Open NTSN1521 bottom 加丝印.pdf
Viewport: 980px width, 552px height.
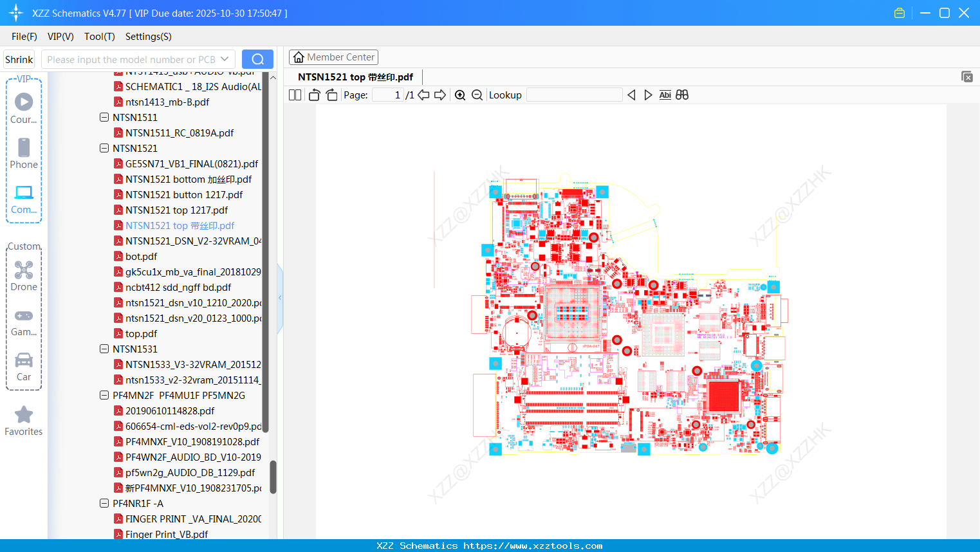[189, 179]
